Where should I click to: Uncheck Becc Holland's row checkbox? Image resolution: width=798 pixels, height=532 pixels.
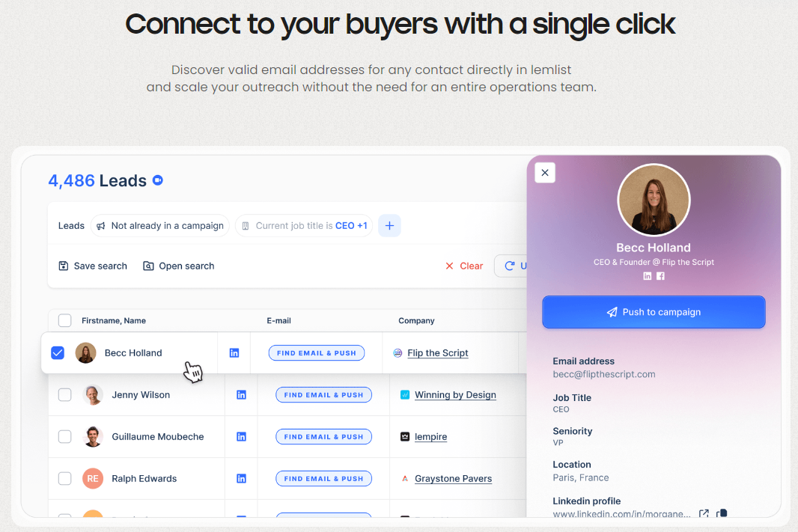(x=58, y=353)
